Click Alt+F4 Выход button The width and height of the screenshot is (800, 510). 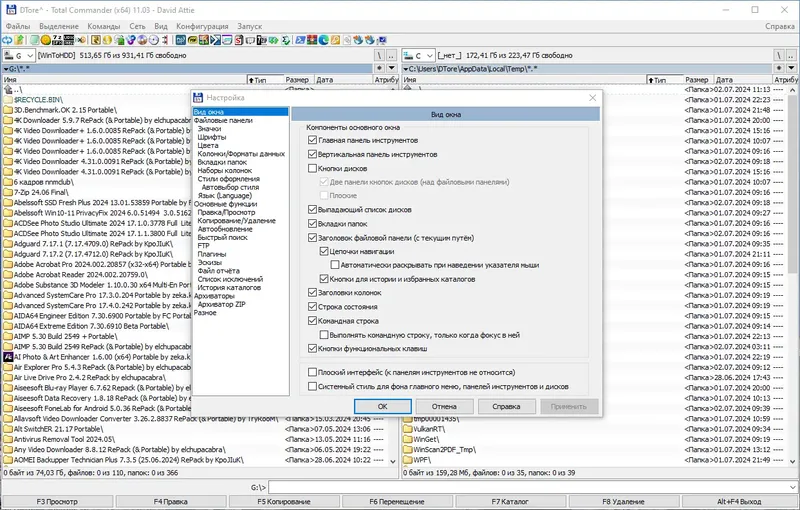[739, 501]
